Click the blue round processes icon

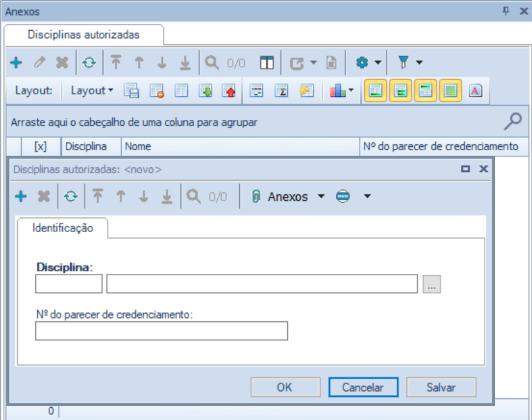point(343,197)
